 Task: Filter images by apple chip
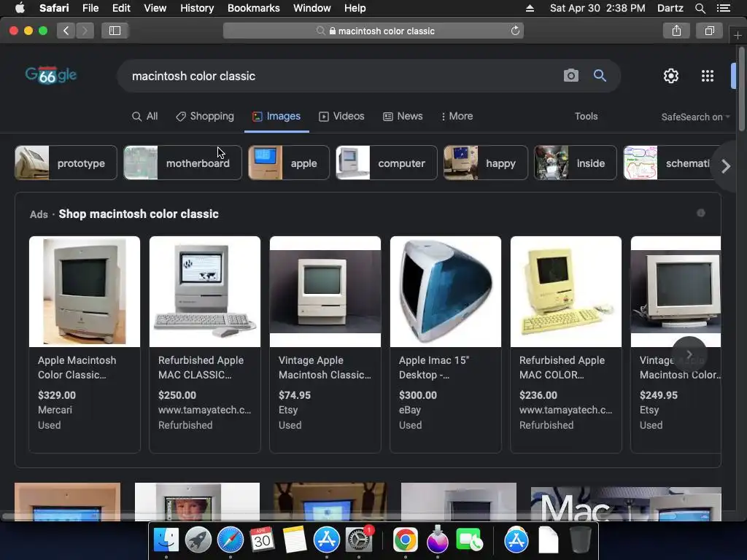289,163
